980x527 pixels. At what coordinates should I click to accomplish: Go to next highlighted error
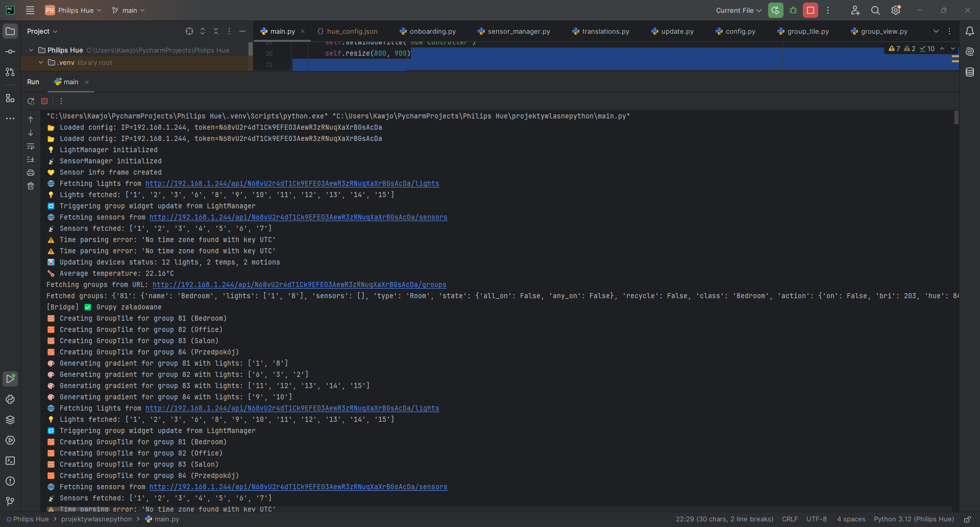point(953,49)
